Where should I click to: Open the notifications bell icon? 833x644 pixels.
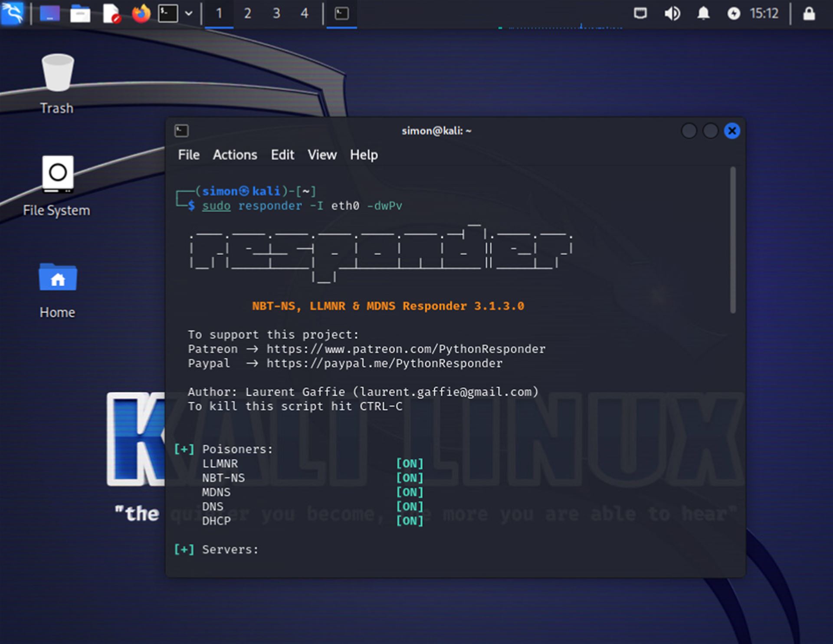point(703,13)
